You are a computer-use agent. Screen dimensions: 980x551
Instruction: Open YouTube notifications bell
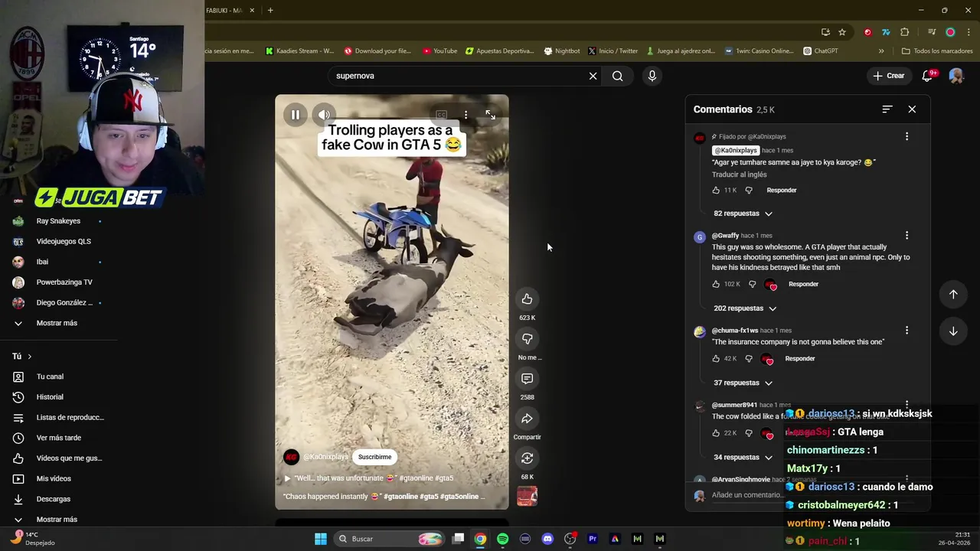pyautogui.click(x=928, y=76)
